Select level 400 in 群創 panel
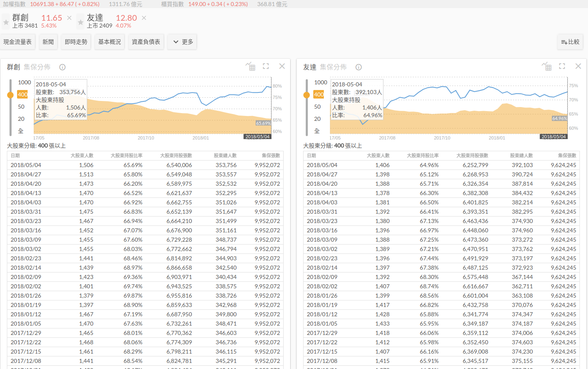The width and height of the screenshot is (588, 369). tap(23, 94)
